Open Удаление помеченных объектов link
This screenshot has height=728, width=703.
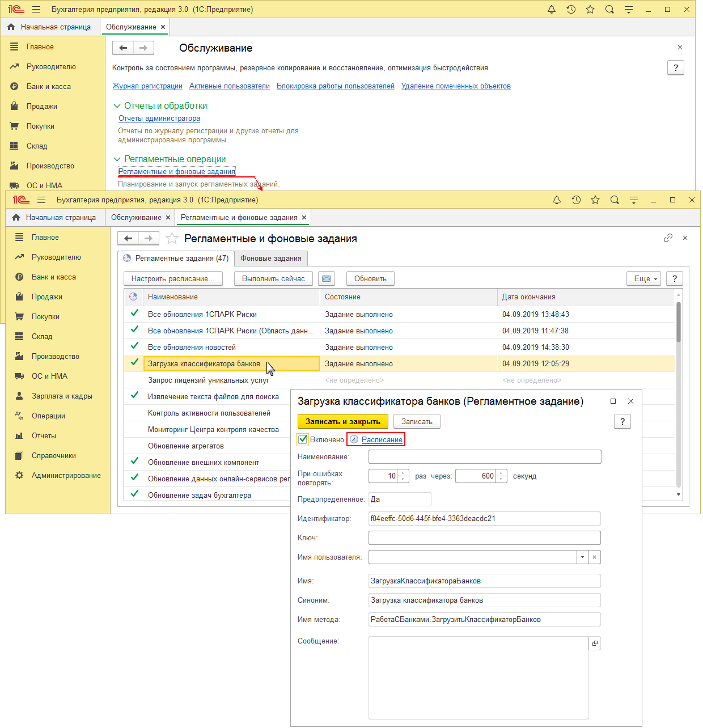(456, 86)
